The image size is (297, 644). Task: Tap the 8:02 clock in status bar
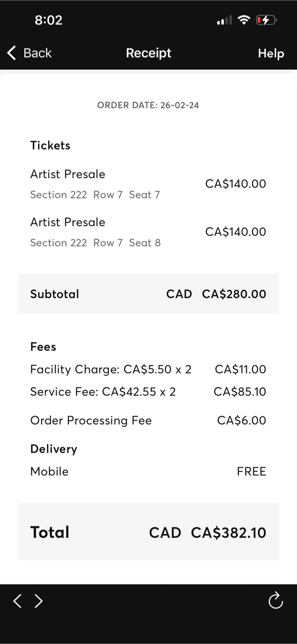click(48, 20)
